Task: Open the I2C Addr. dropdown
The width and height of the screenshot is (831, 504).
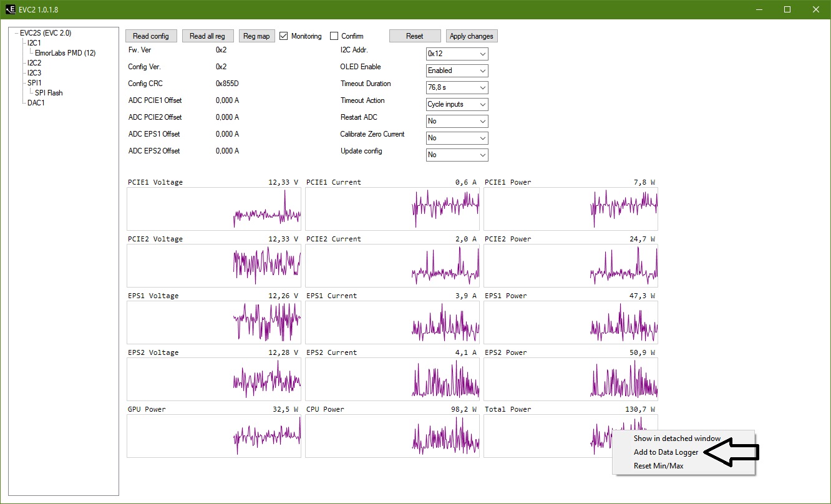Action: coord(457,54)
